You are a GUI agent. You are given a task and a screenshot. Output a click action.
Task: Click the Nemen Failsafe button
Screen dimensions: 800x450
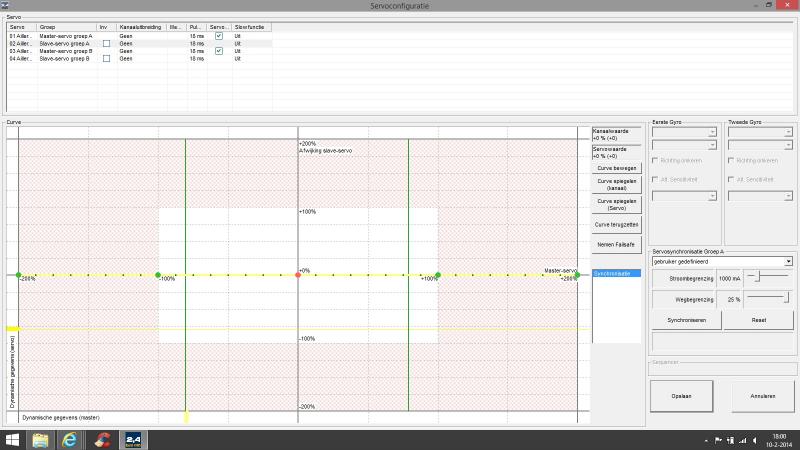tap(616, 244)
